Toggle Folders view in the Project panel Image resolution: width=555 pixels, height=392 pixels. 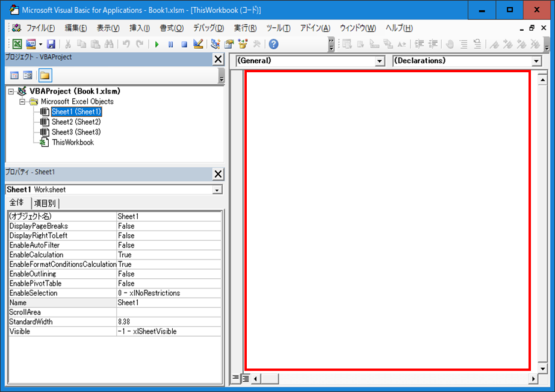click(x=45, y=75)
